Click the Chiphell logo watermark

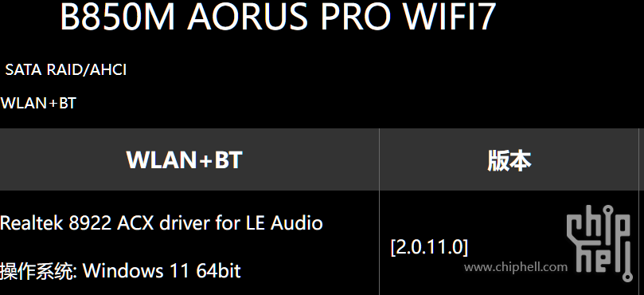coord(599,242)
